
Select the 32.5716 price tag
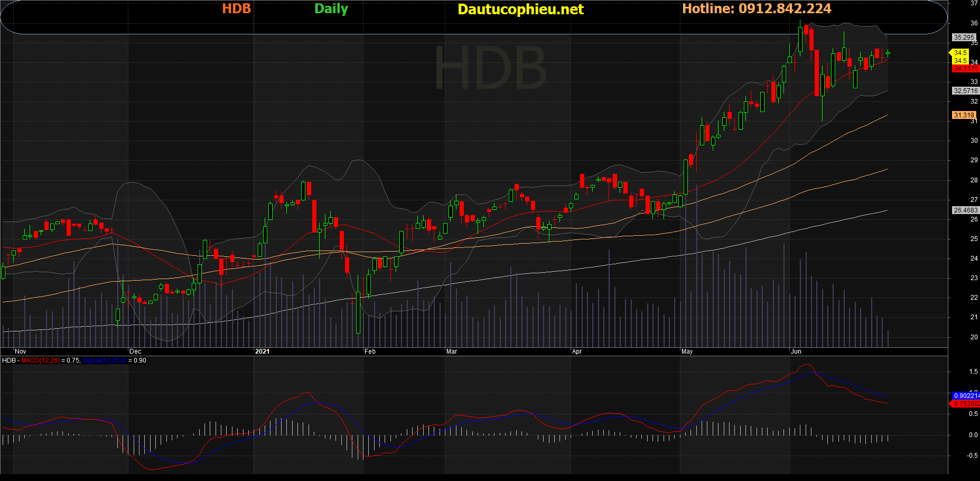[965, 91]
